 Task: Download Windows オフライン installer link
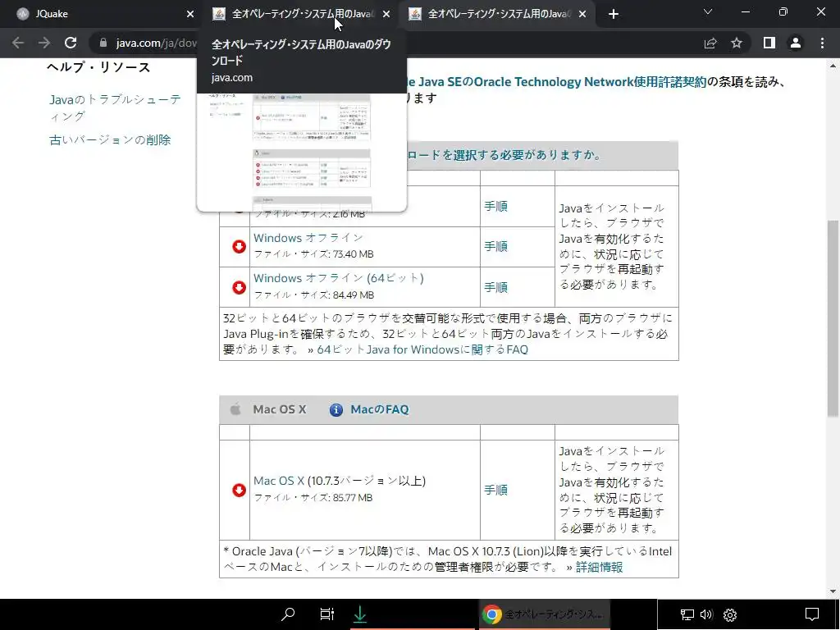coord(308,238)
